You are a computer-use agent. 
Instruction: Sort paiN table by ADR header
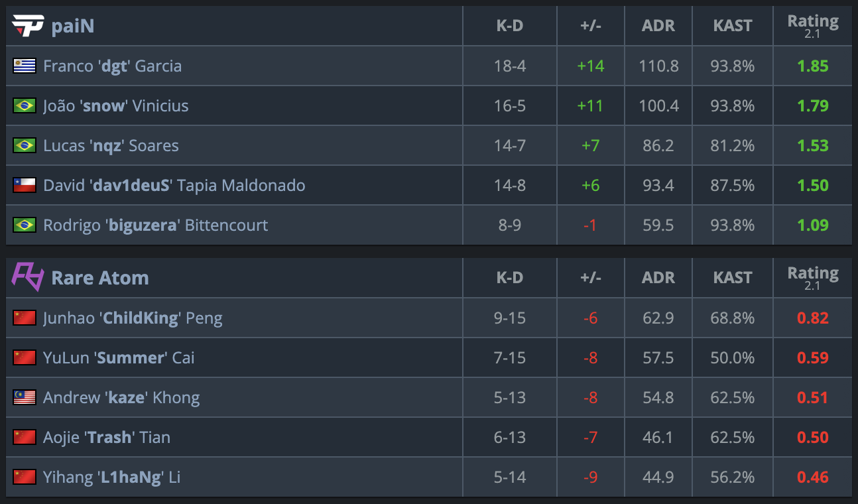[658, 26]
